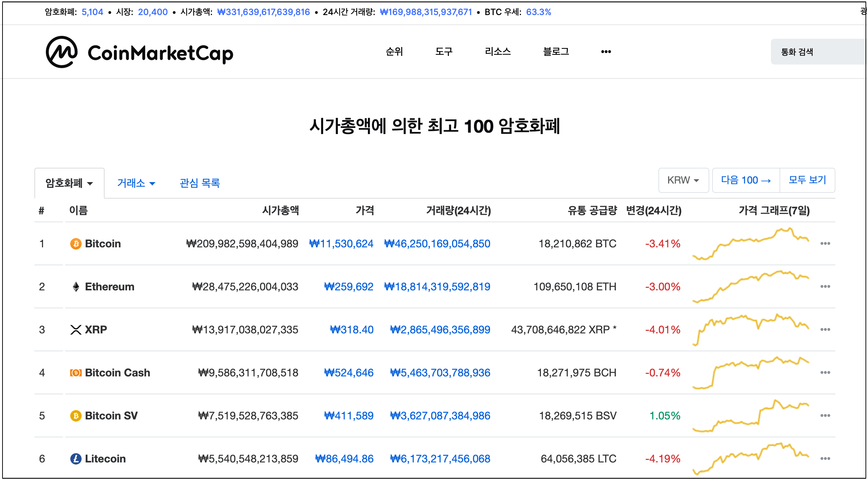Click the 모두 보기 button
The height and width of the screenshot is (480, 868).
tap(807, 180)
